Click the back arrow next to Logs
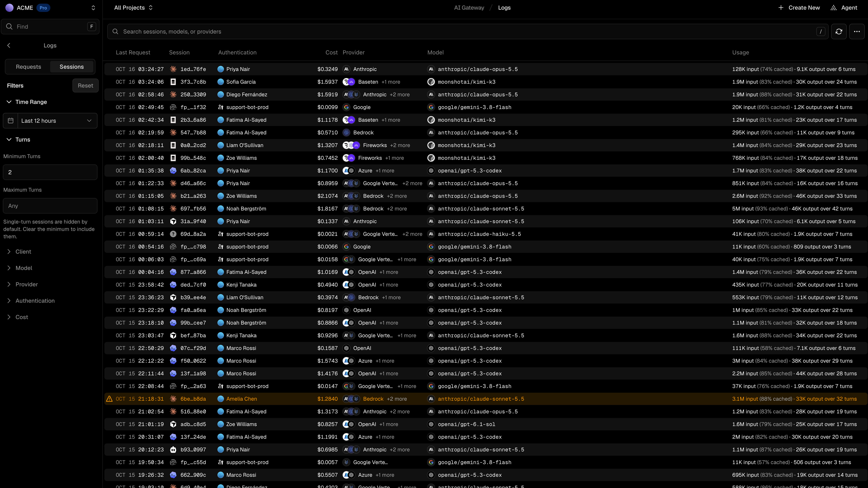The image size is (868, 488). [x=9, y=45]
